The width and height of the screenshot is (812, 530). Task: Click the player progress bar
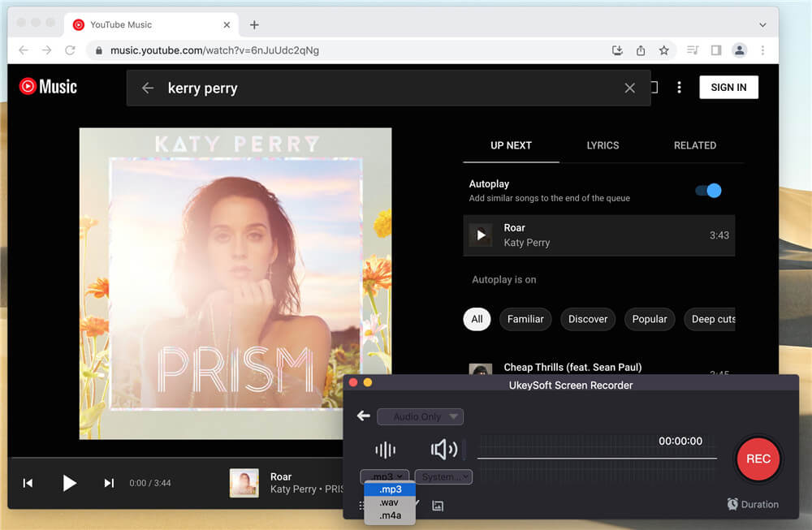pyautogui.click(x=176, y=458)
